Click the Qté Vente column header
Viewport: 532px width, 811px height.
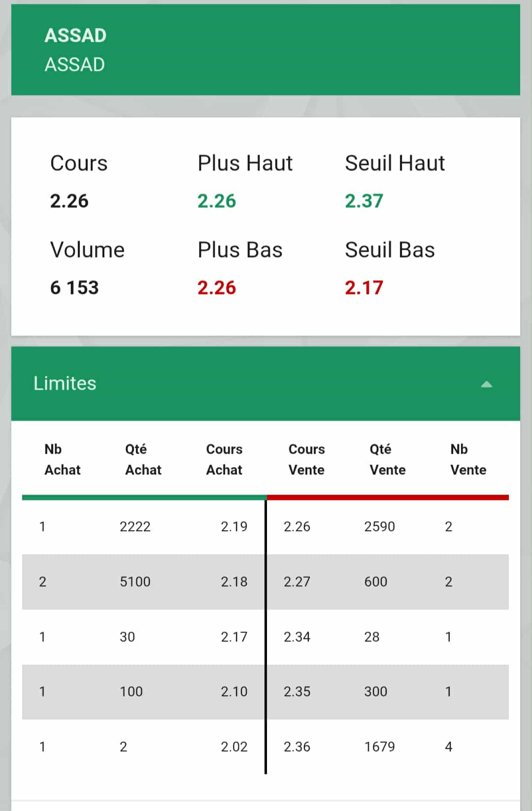click(388, 459)
